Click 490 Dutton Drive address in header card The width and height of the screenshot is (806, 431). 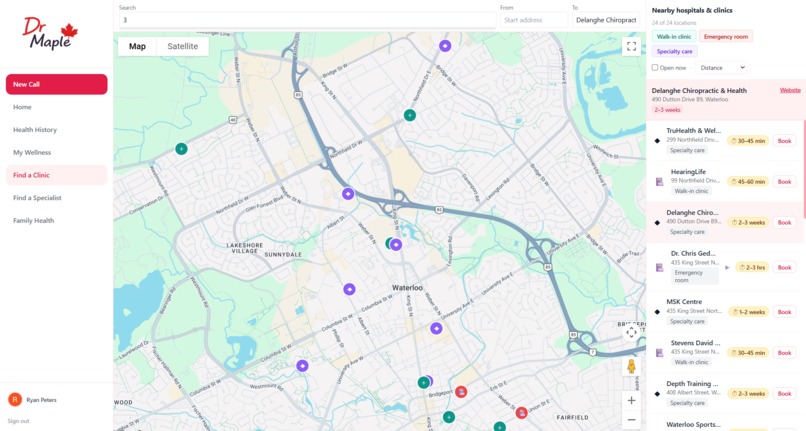coord(690,99)
